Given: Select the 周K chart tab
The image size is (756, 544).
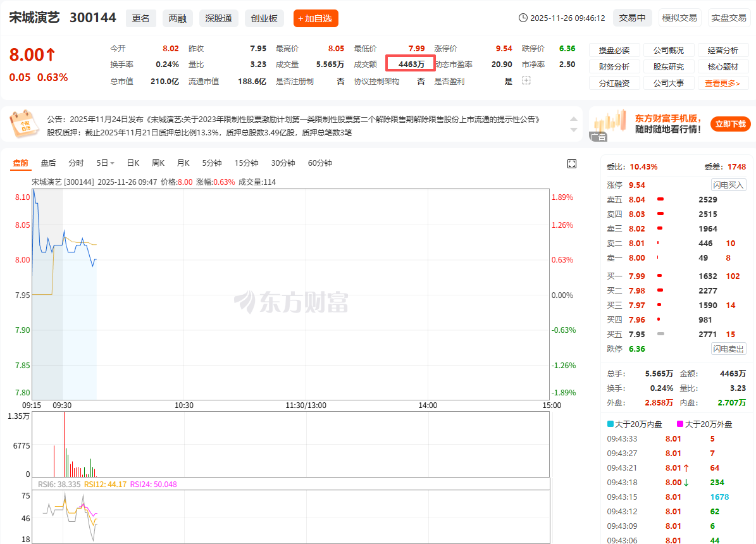Looking at the screenshot, I should click(158, 163).
